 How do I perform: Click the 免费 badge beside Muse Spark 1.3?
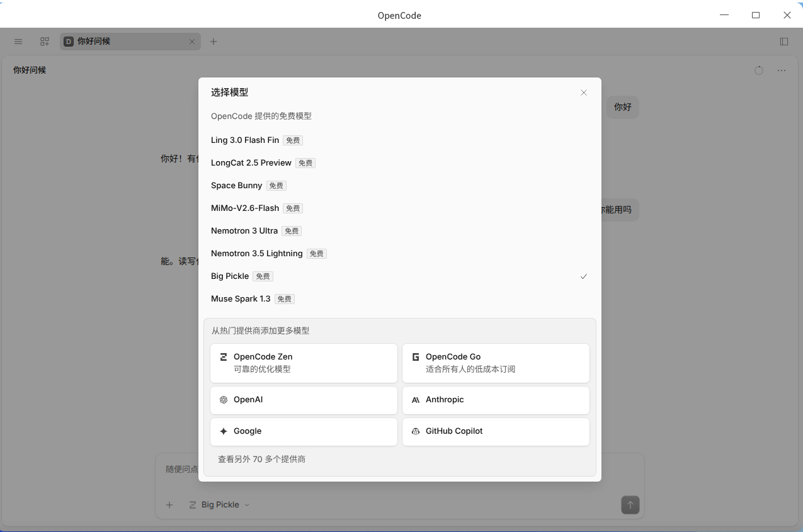pos(285,299)
